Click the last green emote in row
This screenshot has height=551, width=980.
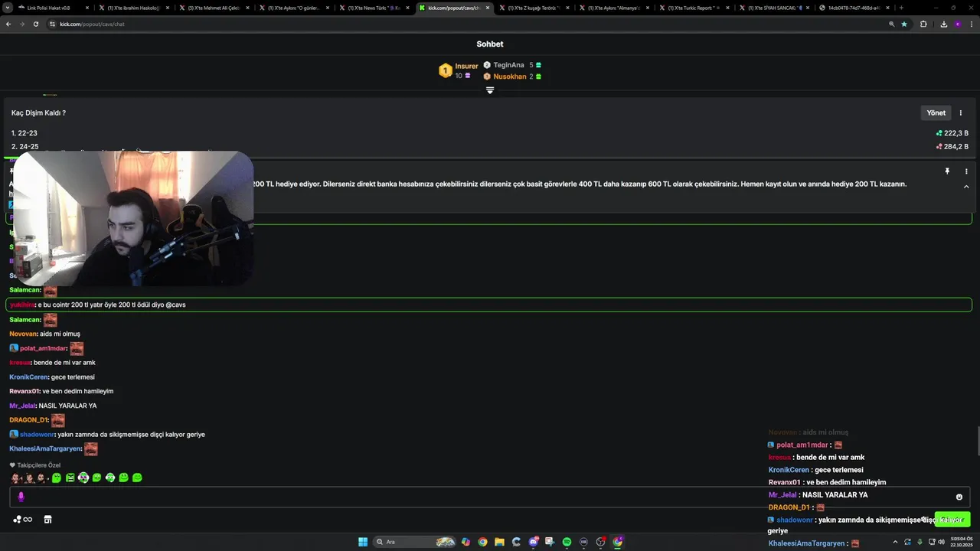(x=137, y=478)
